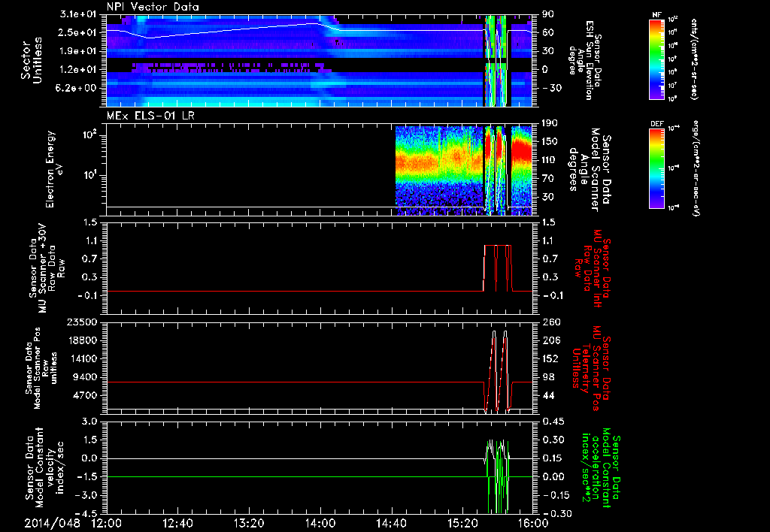The image size is (770, 532).
Task: Click the '260' telemetry tick value
Action: (550, 322)
